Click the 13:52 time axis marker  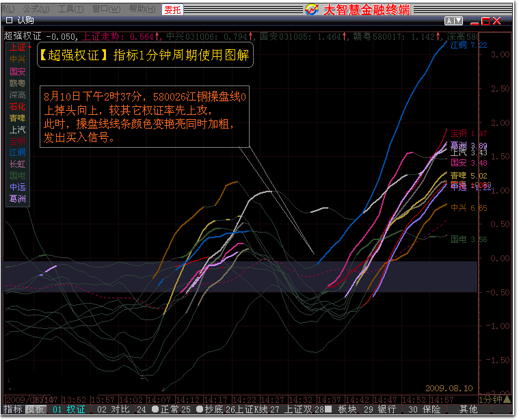click(x=74, y=399)
